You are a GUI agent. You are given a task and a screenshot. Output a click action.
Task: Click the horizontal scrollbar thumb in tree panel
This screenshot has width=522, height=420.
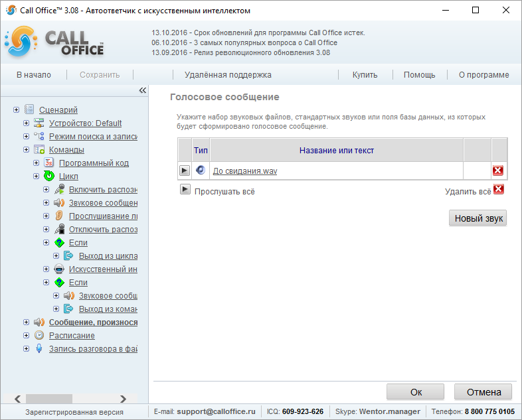pyautogui.click(x=49, y=398)
